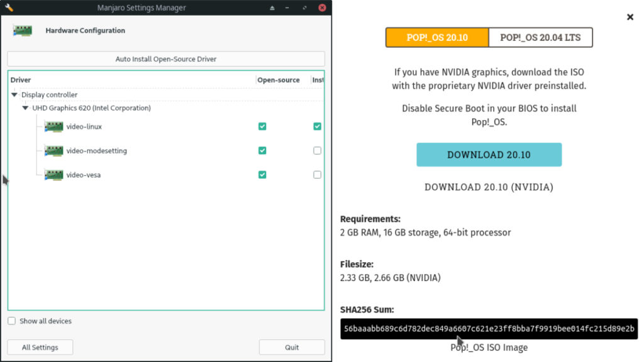Collapse the UHD Graphics 620 branch

tap(26, 107)
